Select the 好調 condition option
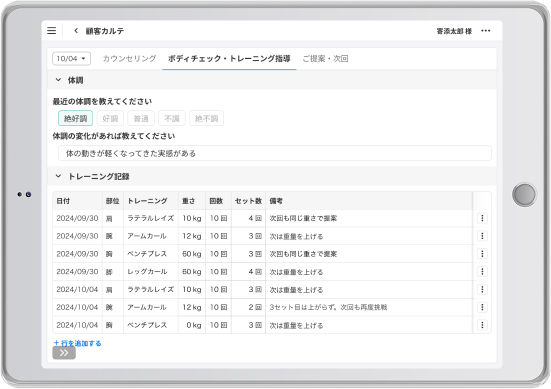Viewport: 551px width, 389px height. [110, 118]
